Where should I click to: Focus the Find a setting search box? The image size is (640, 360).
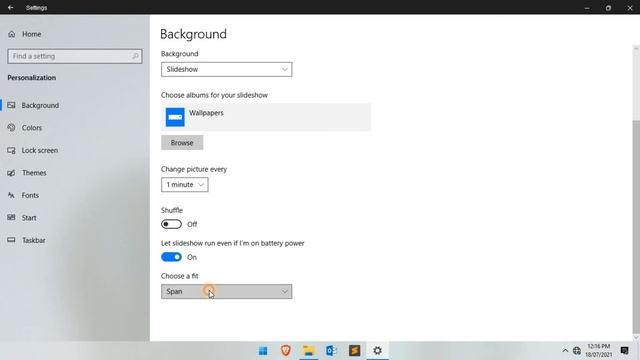tap(75, 56)
